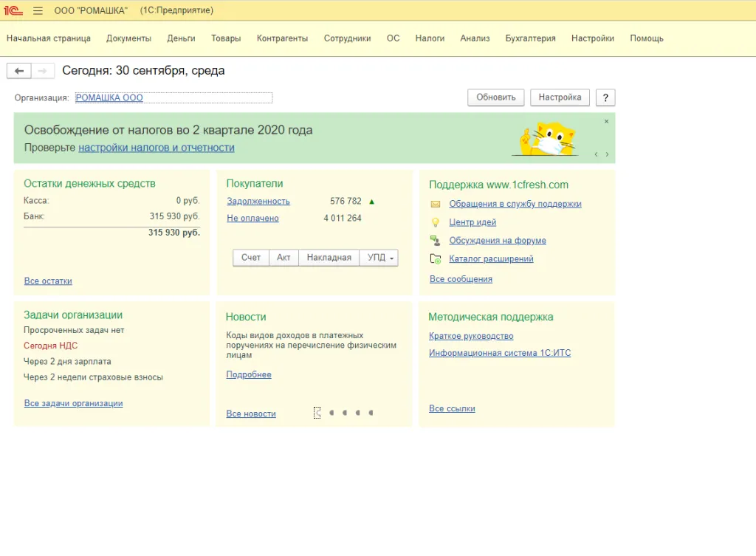Navigate back with the left arrow icon
The height and width of the screenshot is (556, 756).
click(x=18, y=70)
